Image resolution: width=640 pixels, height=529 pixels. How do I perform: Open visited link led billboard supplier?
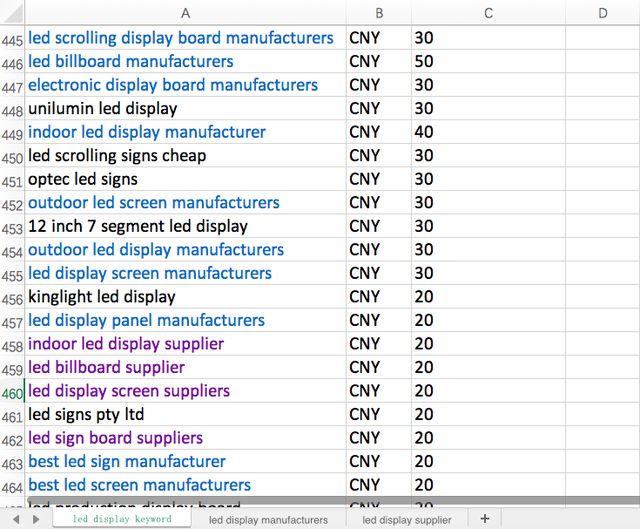106,367
